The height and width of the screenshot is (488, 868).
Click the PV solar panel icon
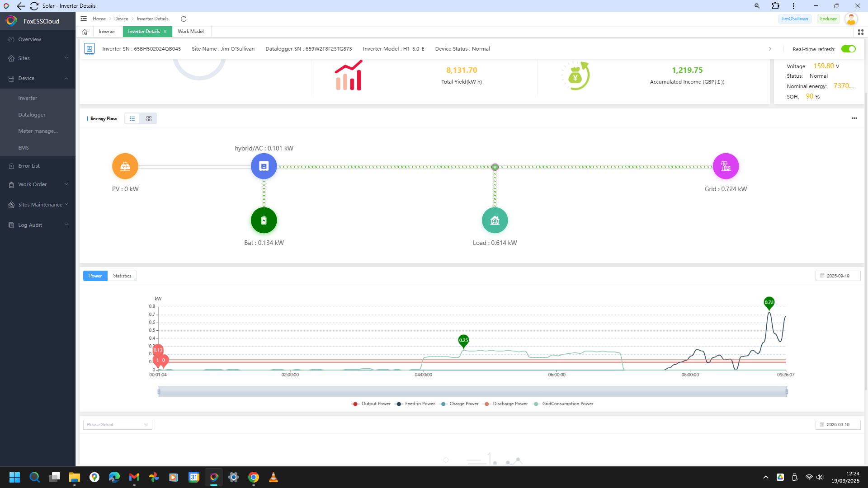click(125, 166)
